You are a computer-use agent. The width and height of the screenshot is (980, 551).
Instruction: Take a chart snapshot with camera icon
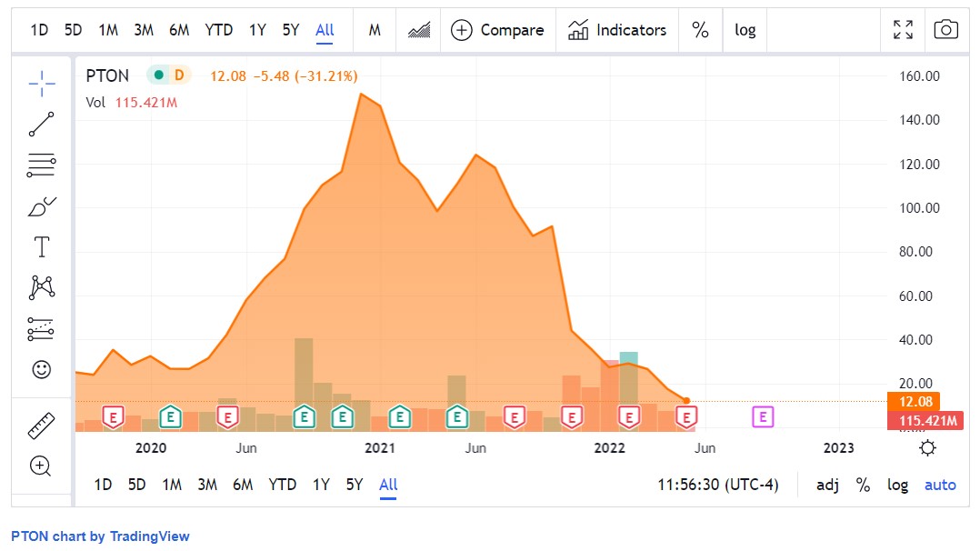(x=945, y=29)
